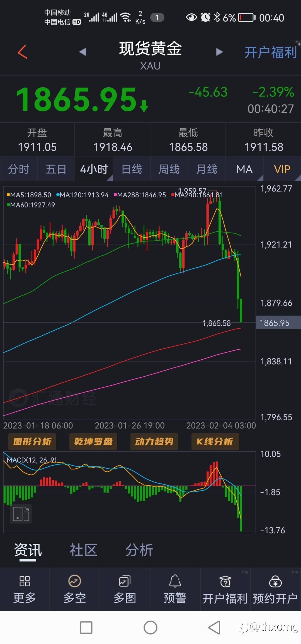Select the 资讯 tab

pyautogui.click(x=28, y=550)
